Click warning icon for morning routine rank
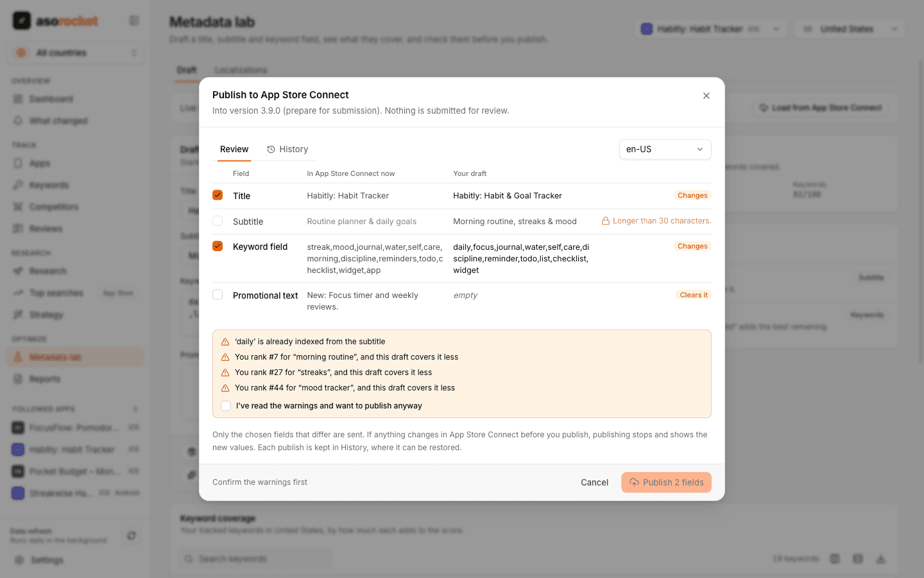The width and height of the screenshot is (924, 578). tap(225, 357)
